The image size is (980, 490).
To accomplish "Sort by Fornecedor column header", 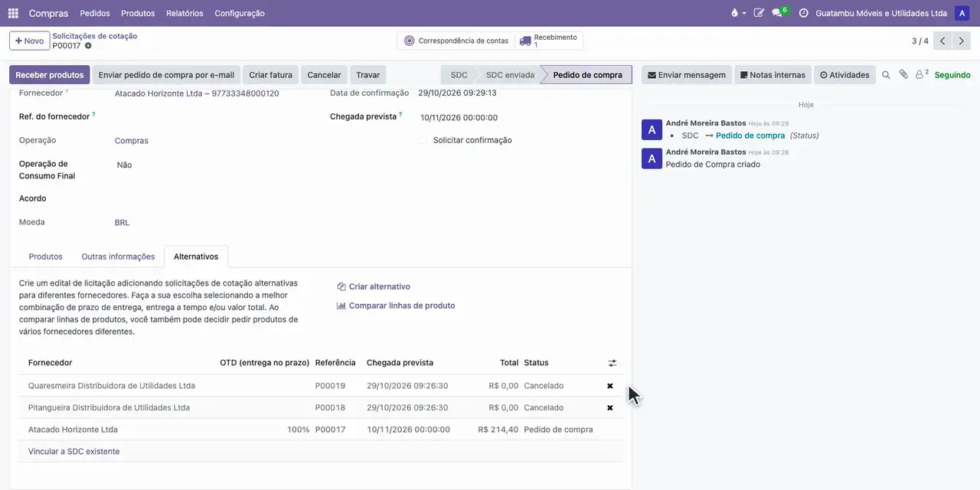I will (x=51, y=363).
